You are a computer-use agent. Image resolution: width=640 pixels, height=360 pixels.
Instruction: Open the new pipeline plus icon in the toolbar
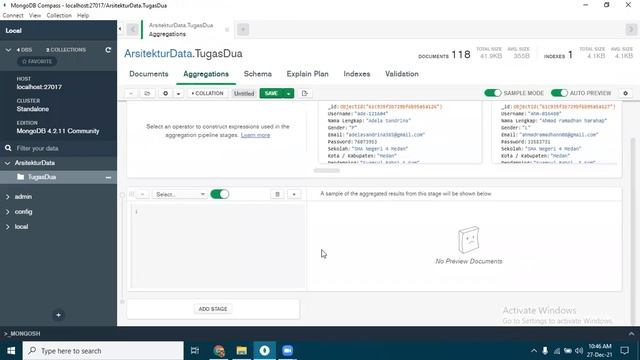tap(165, 93)
